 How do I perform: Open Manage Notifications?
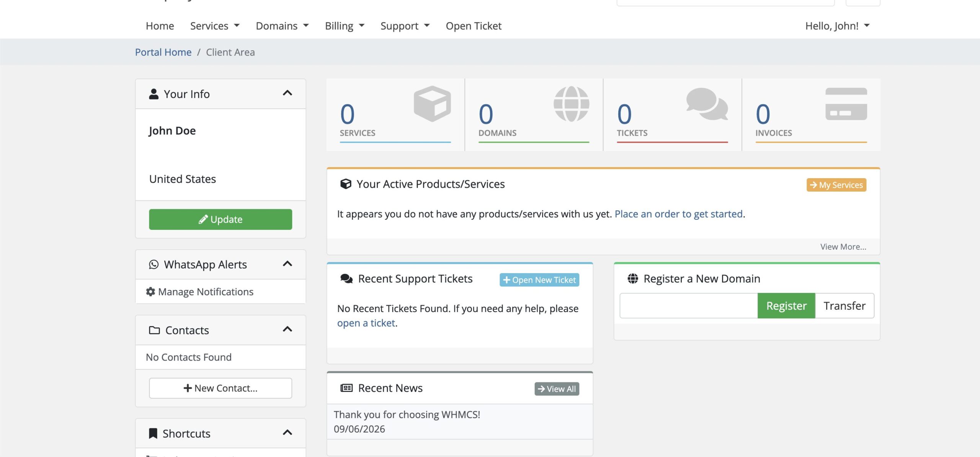click(220, 292)
